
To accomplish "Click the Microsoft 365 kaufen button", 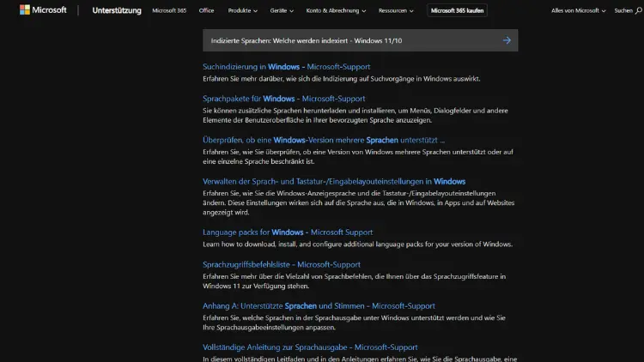I will point(457,10).
